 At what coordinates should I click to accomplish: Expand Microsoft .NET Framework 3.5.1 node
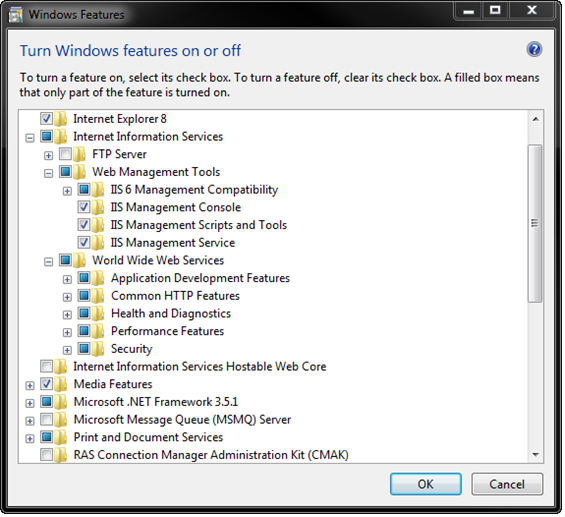point(30,403)
